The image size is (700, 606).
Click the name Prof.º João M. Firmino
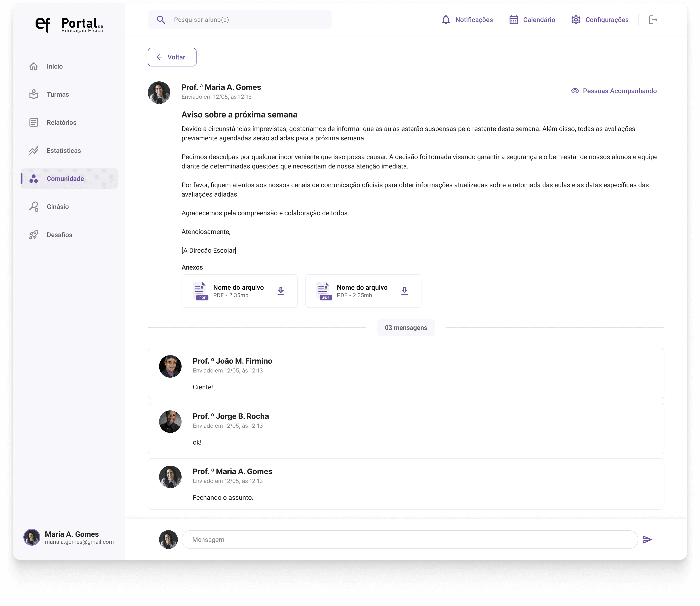[x=232, y=361]
